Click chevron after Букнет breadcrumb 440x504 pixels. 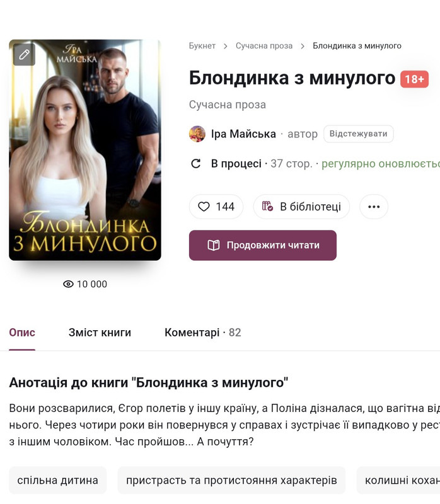pyautogui.click(x=226, y=46)
